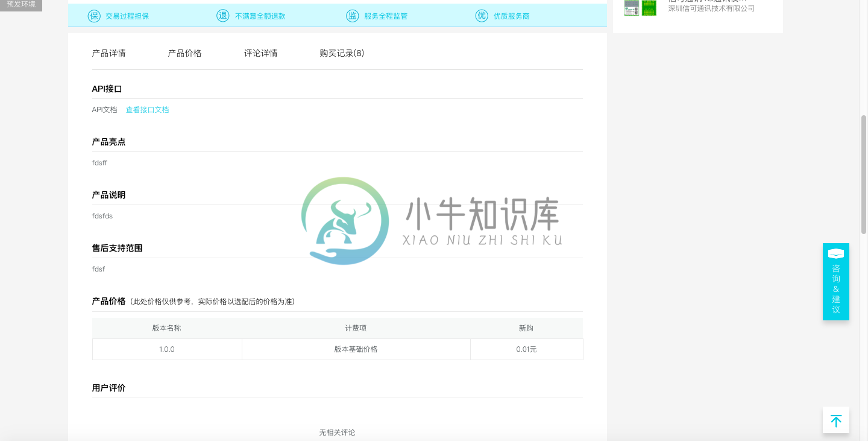Open the 查看接口文档 link

click(x=148, y=110)
